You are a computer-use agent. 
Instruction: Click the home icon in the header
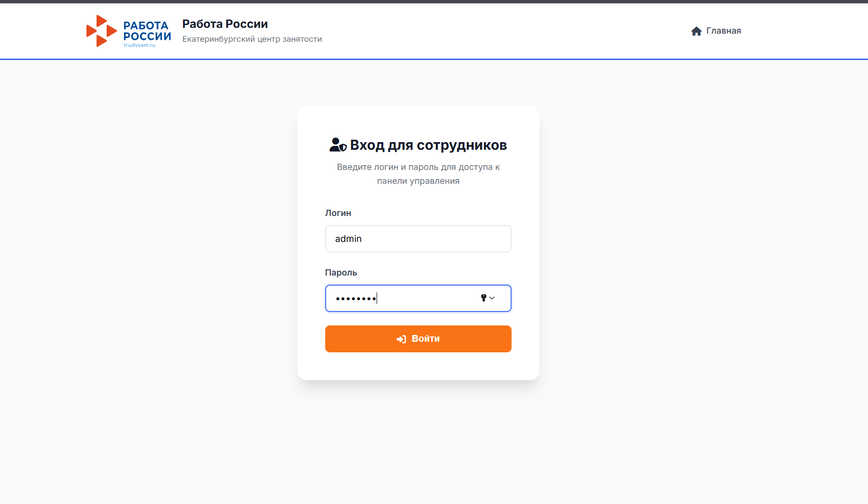coord(696,31)
